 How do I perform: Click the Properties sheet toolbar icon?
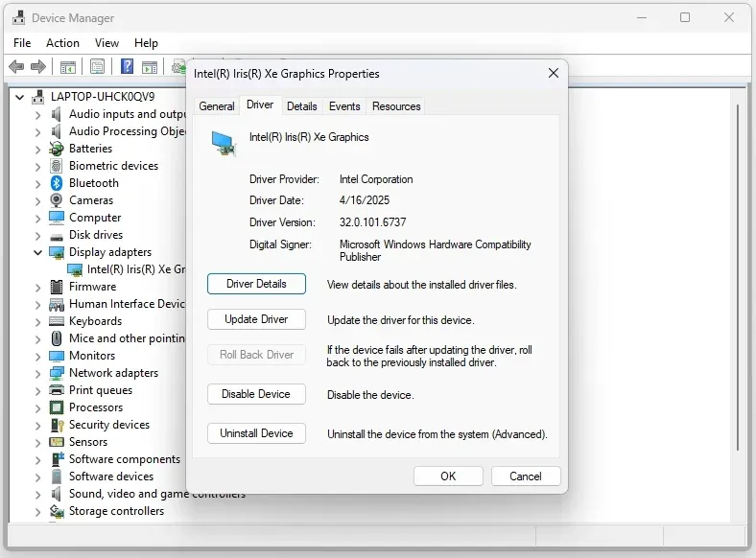click(97, 67)
